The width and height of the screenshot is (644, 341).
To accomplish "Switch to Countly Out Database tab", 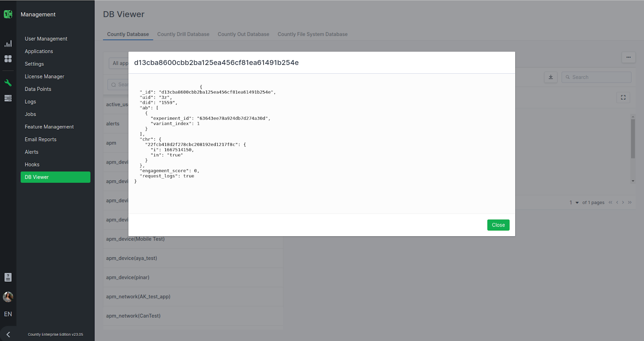I will pyautogui.click(x=244, y=34).
